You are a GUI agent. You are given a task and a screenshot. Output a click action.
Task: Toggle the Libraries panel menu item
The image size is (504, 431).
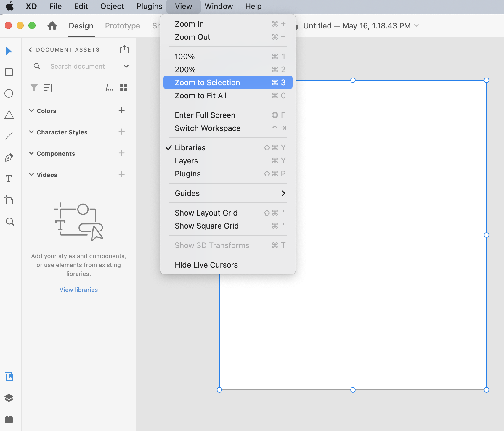190,148
